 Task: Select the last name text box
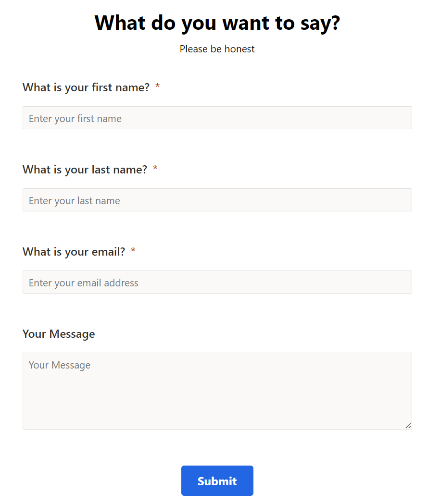pos(217,200)
